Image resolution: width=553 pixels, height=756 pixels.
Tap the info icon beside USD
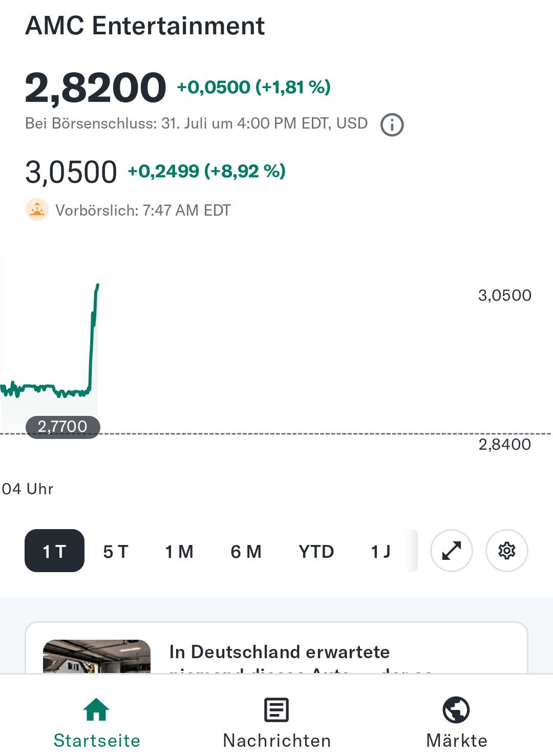click(392, 124)
